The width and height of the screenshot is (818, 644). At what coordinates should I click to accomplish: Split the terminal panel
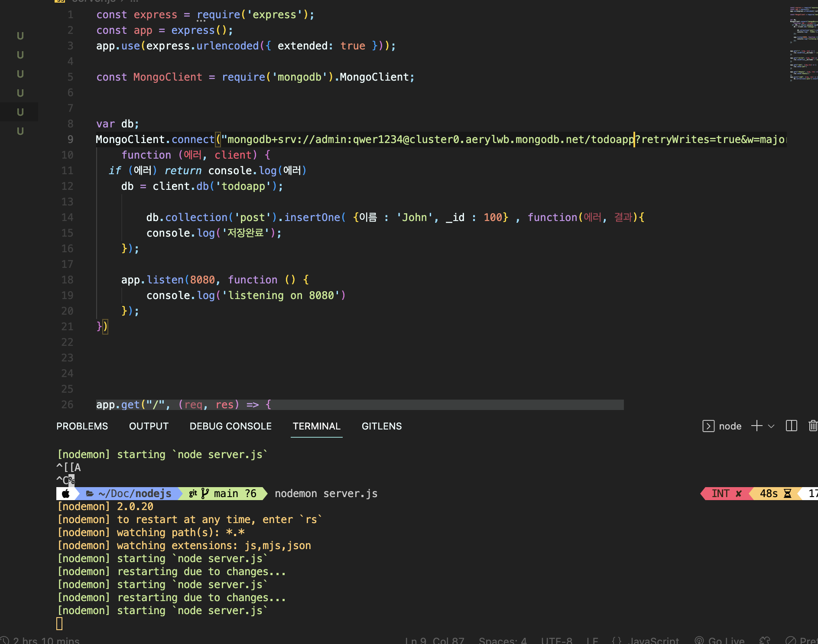pyautogui.click(x=792, y=426)
